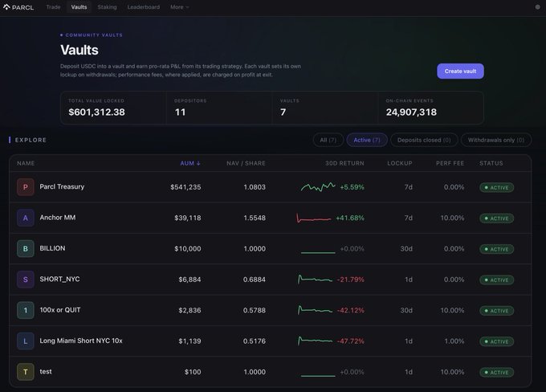Click the Parcl Treasury return sparkline
Viewport: 546px width, 392px height.
tap(318, 187)
